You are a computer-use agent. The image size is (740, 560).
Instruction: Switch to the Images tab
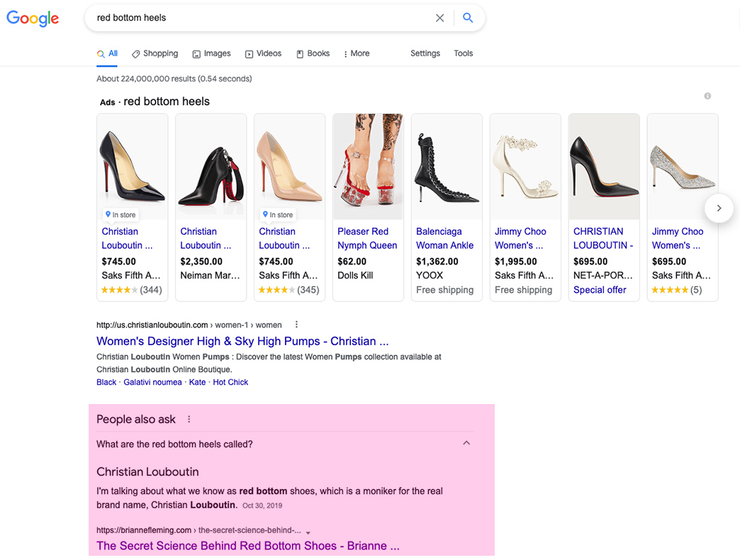[x=211, y=54]
